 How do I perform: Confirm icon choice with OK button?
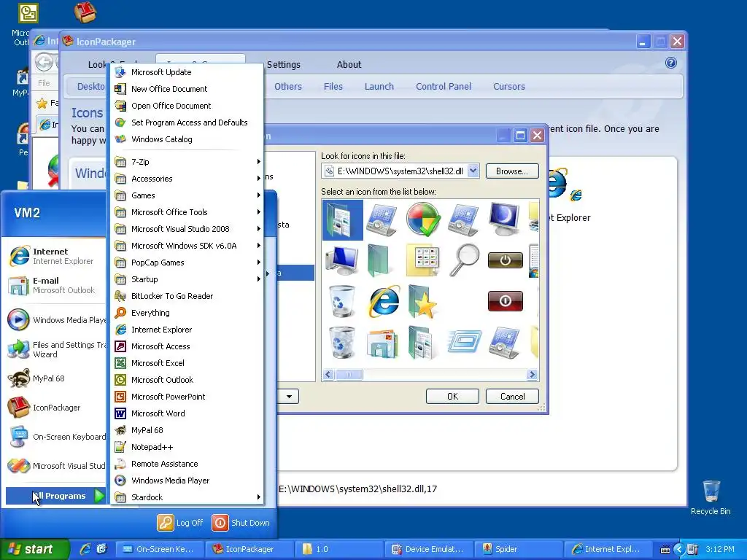click(x=452, y=396)
